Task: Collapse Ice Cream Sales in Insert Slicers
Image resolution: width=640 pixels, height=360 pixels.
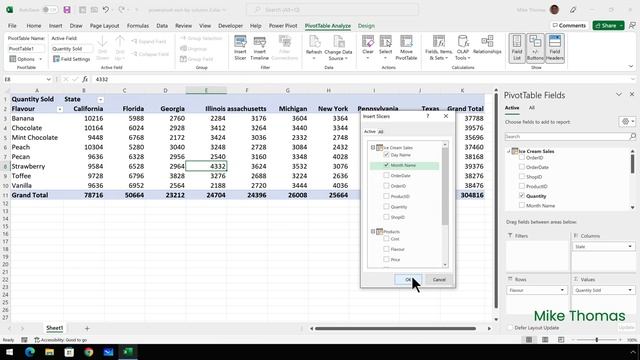Action: (373, 147)
